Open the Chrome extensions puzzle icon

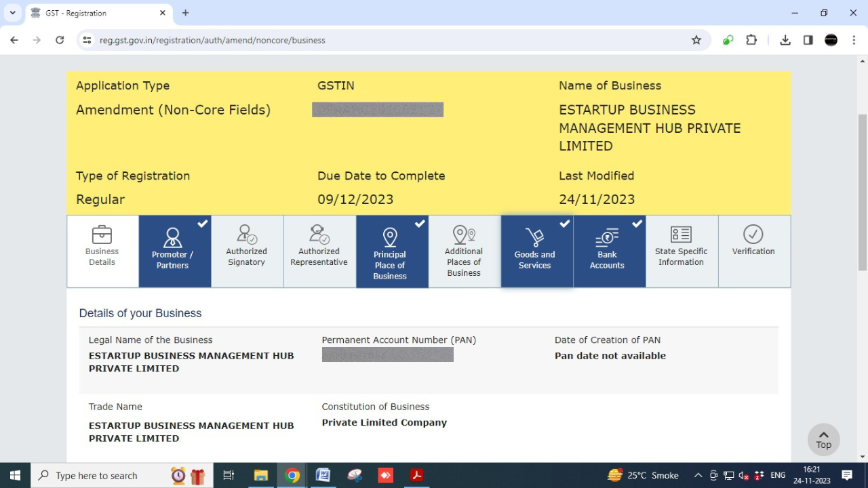pos(751,40)
